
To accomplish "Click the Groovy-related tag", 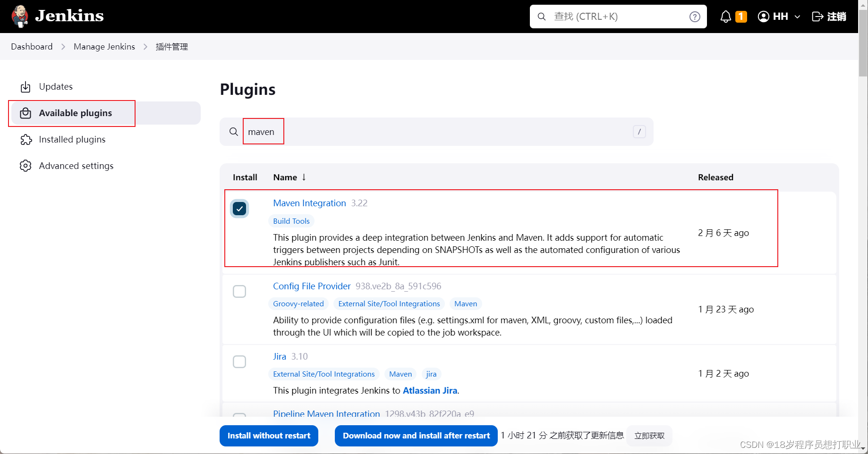I will pos(298,303).
